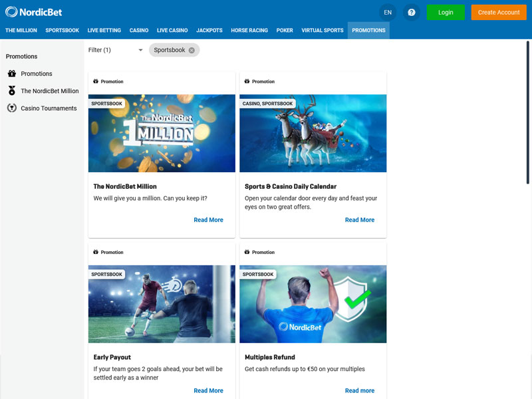Screen dimensions: 532x399
Task: Click the Early Payout football banner
Action: [162, 304]
